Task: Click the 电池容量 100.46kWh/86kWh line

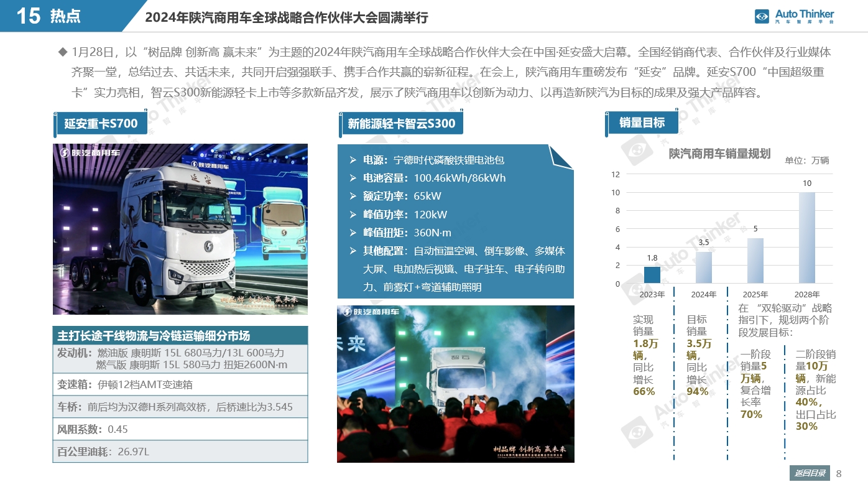Action: tap(427, 178)
